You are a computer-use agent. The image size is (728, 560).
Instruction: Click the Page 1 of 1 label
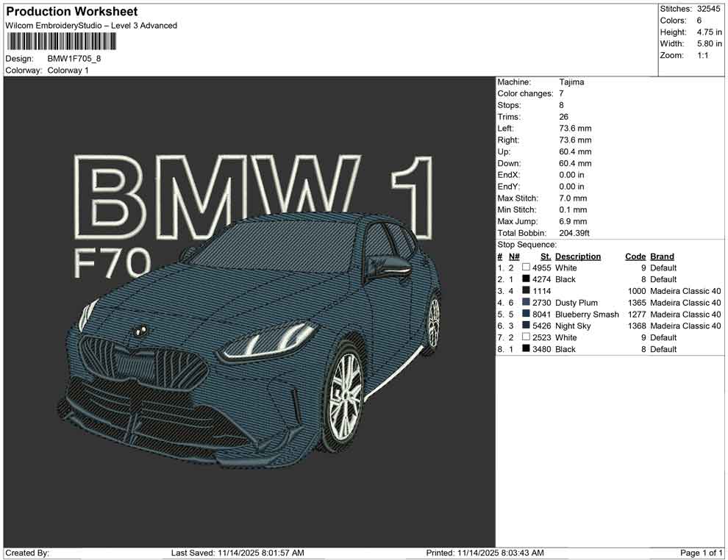point(702,552)
